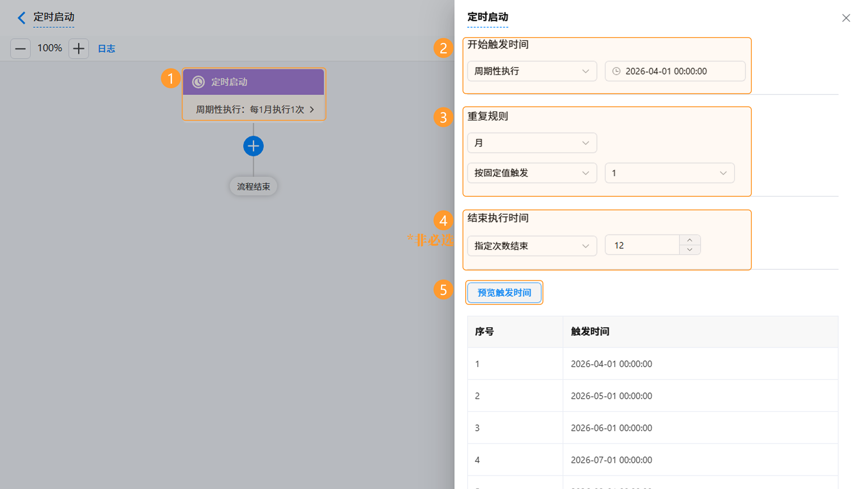Select the 流程结束 end node
The height and width of the screenshot is (489, 868).
point(253,187)
